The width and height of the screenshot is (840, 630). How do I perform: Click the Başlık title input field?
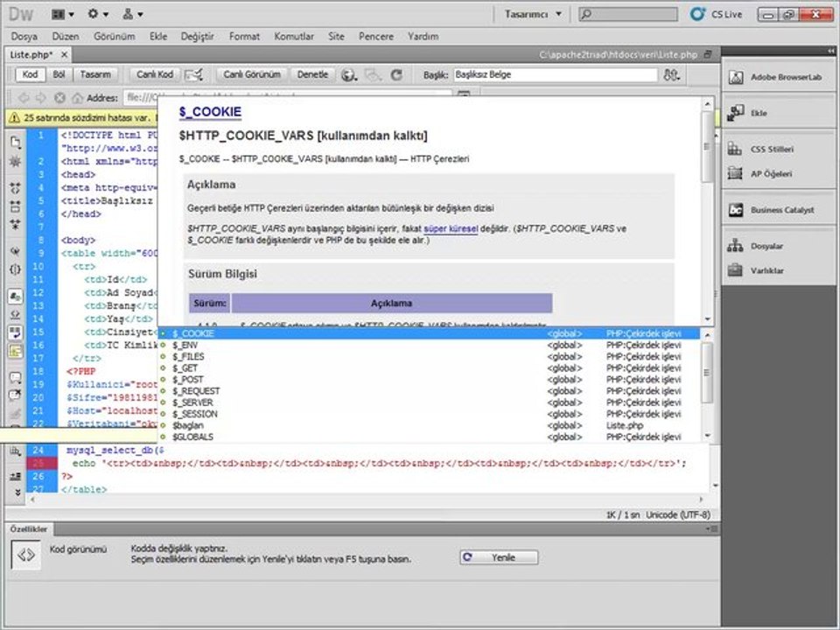(x=555, y=75)
